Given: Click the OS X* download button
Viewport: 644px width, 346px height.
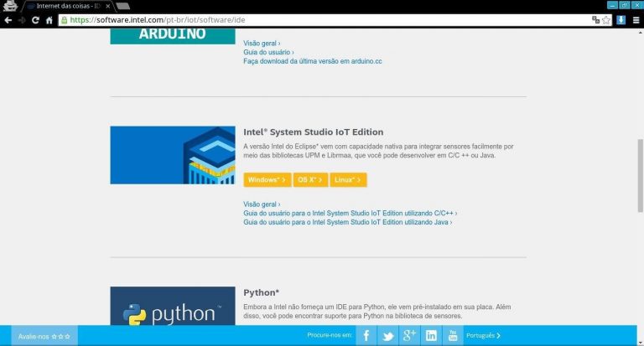Looking at the screenshot, I should [x=310, y=180].
